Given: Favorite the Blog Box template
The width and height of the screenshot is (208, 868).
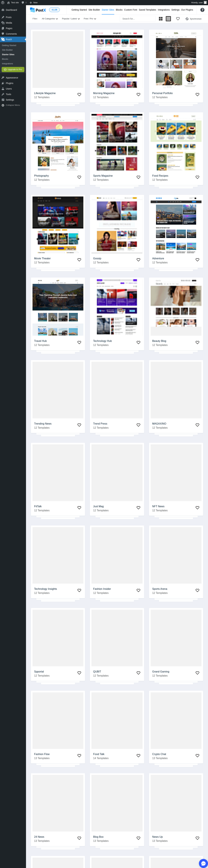Looking at the screenshot, I should [x=138, y=838].
